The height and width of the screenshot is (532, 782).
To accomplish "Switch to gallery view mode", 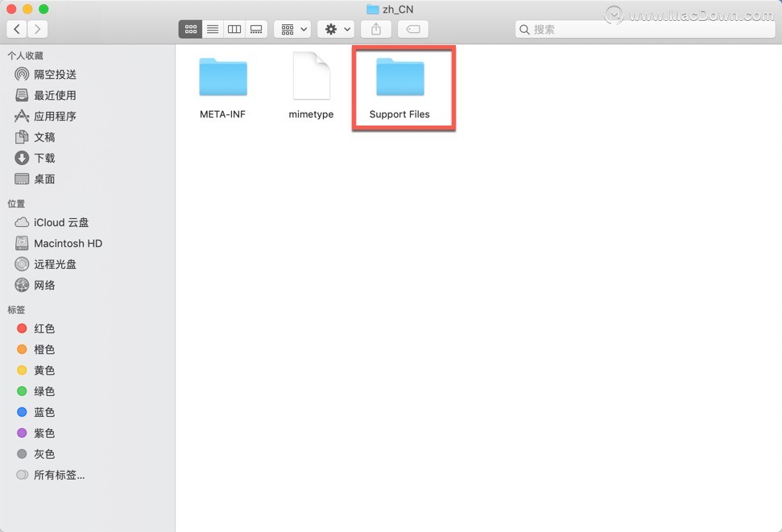I will coord(256,30).
